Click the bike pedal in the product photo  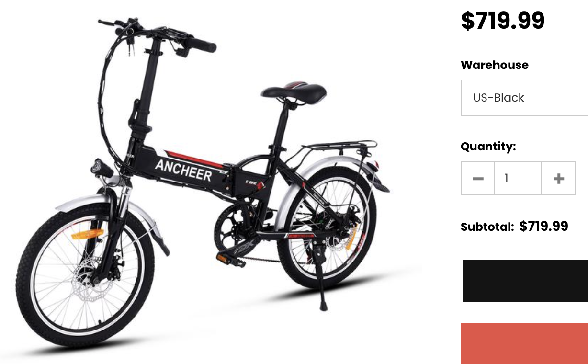(x=228, y=259)
